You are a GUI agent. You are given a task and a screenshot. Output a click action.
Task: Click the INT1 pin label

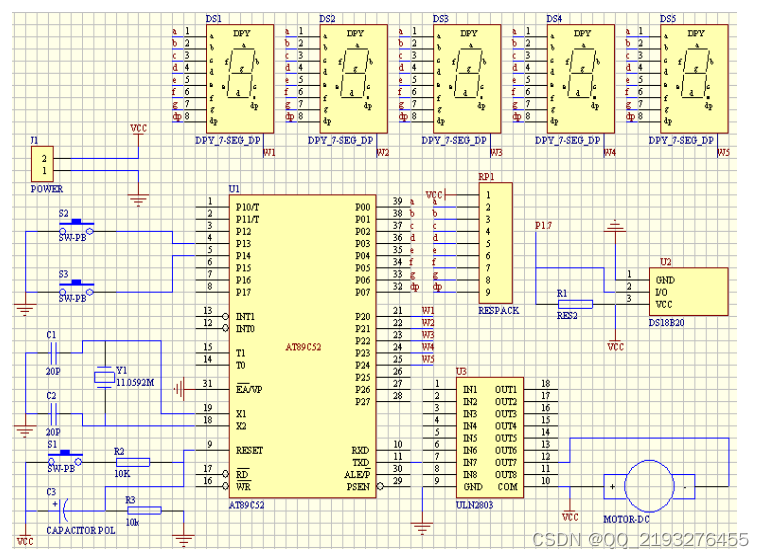(x=245, y=316)
